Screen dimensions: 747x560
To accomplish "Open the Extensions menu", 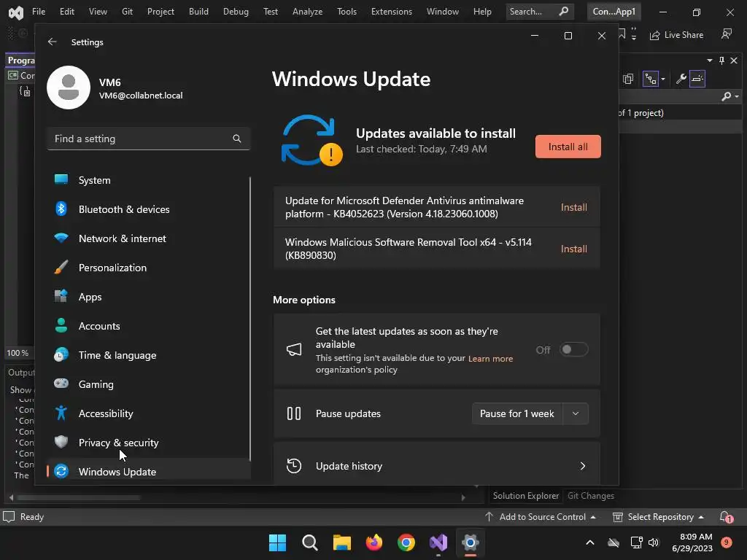I will pyautogui.click(x=392, y=12).
